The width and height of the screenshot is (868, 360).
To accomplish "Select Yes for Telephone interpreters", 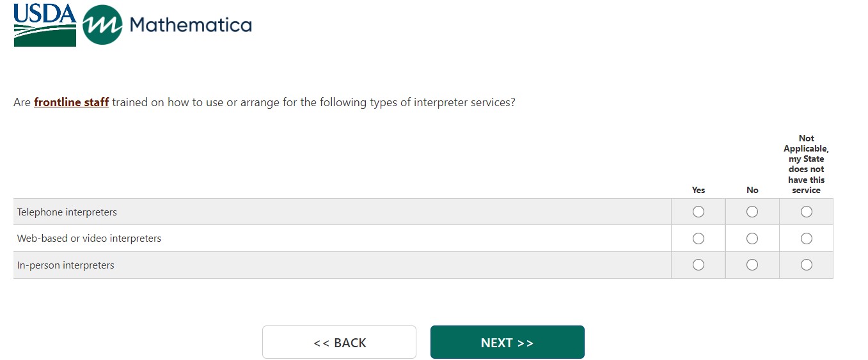I will [698, 212].
